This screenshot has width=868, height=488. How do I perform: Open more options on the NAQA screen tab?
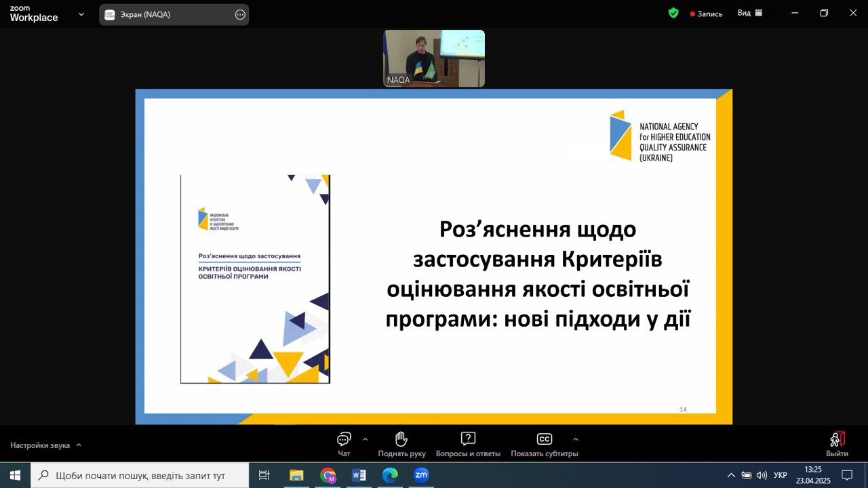(239, 14)
